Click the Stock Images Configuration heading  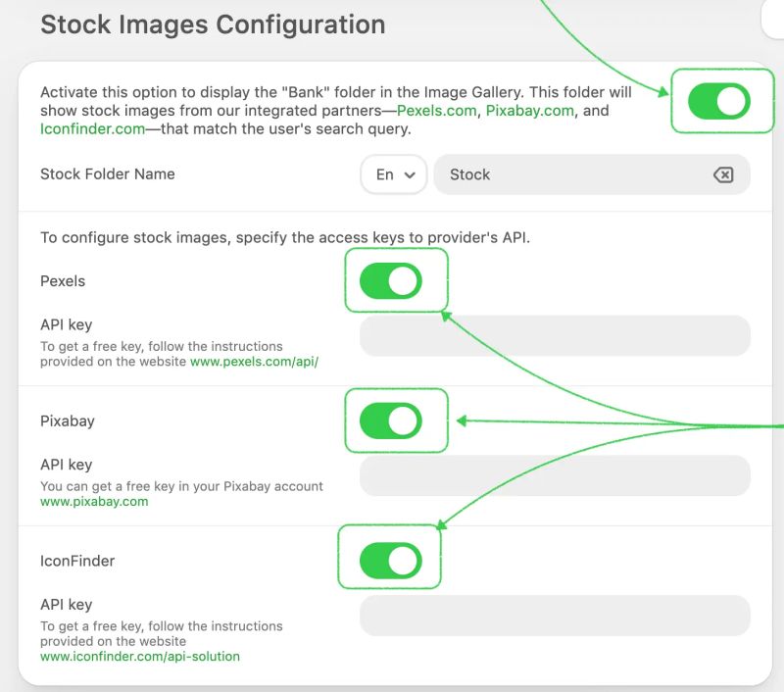[213, 25]
